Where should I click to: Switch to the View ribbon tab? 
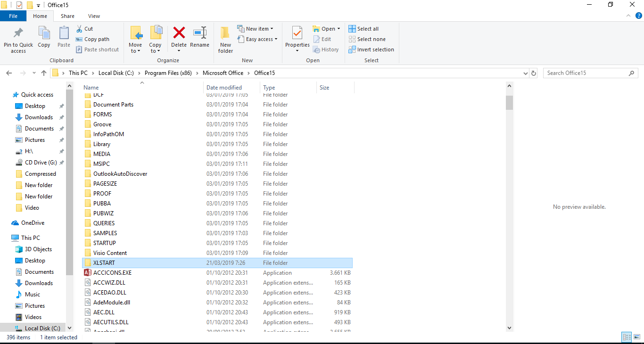tap(93, 16)
